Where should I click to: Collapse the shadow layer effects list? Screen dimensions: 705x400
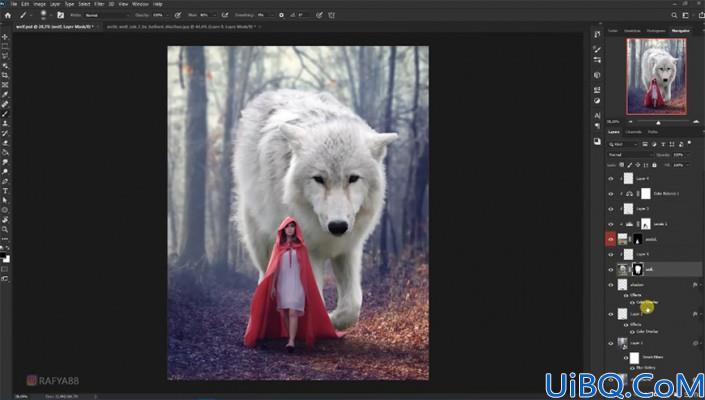[700, 285]
